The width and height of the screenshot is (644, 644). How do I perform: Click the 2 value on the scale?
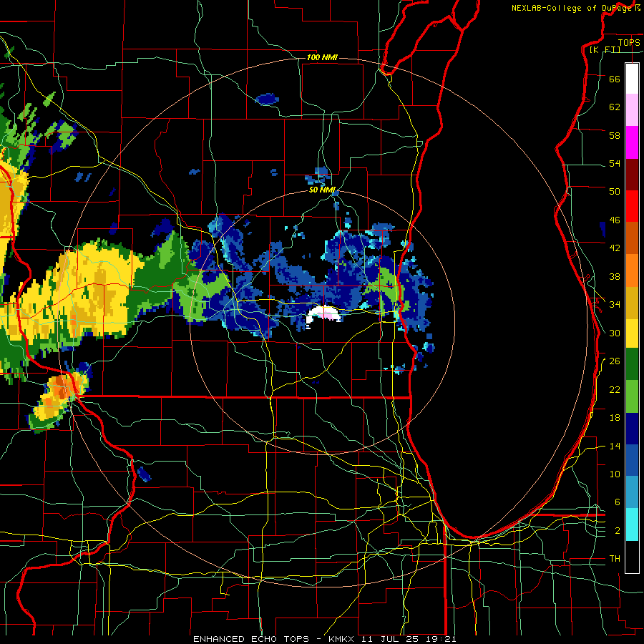tap(617, 531)
